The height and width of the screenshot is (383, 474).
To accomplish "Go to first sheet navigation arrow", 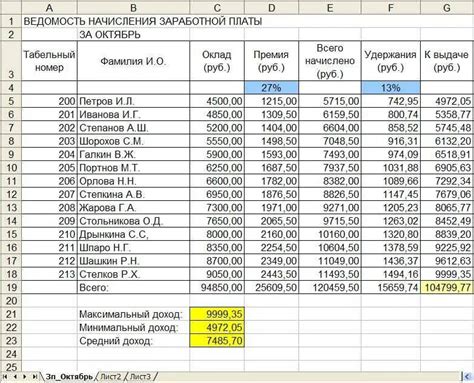I will pyautogui.click(x=5, y=376).
